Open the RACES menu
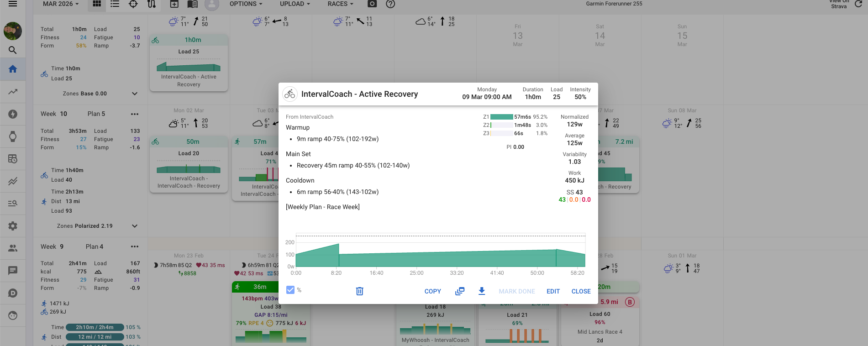868x346 pixels. click(x=340, y=4)
